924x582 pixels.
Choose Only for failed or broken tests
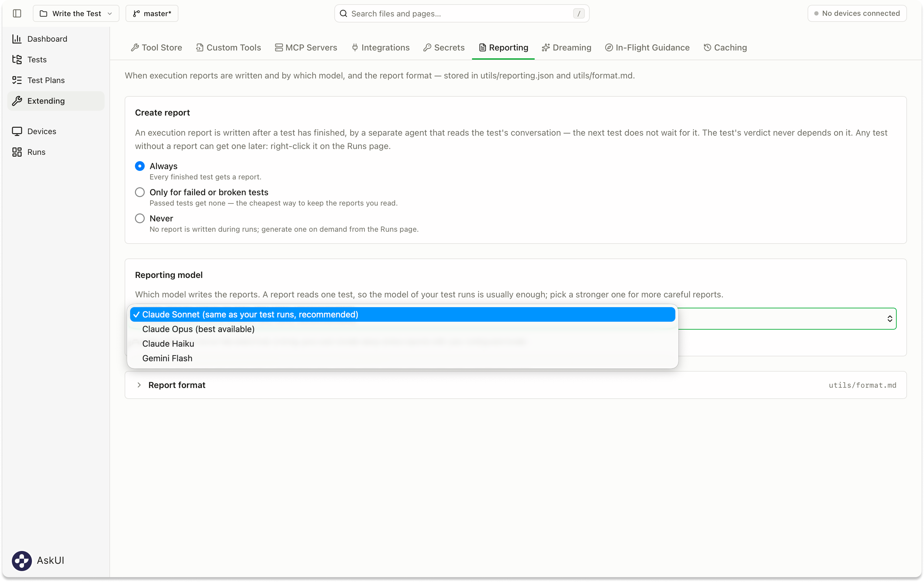[140, 192]
